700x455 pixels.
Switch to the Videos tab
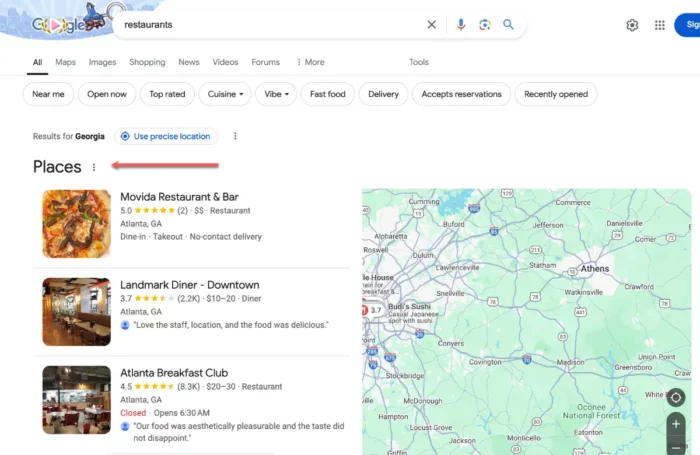click(x=225, y=62)
